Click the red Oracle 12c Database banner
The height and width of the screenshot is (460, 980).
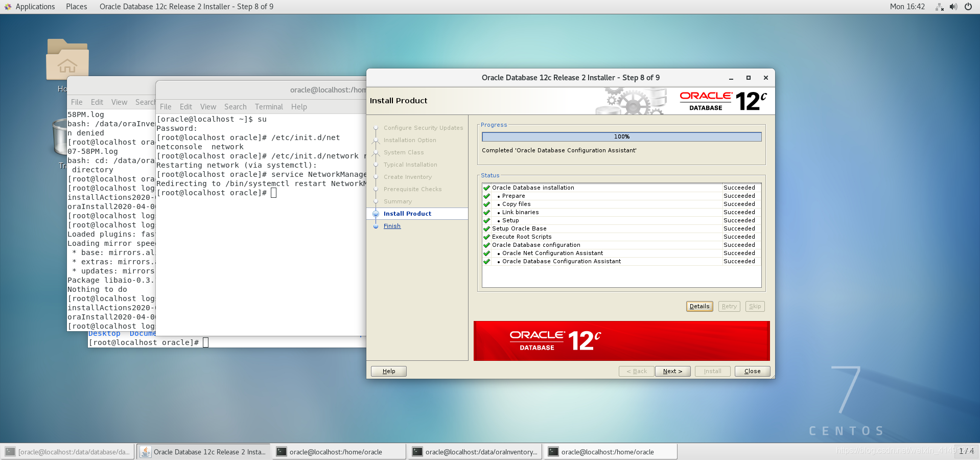(621, 341)
